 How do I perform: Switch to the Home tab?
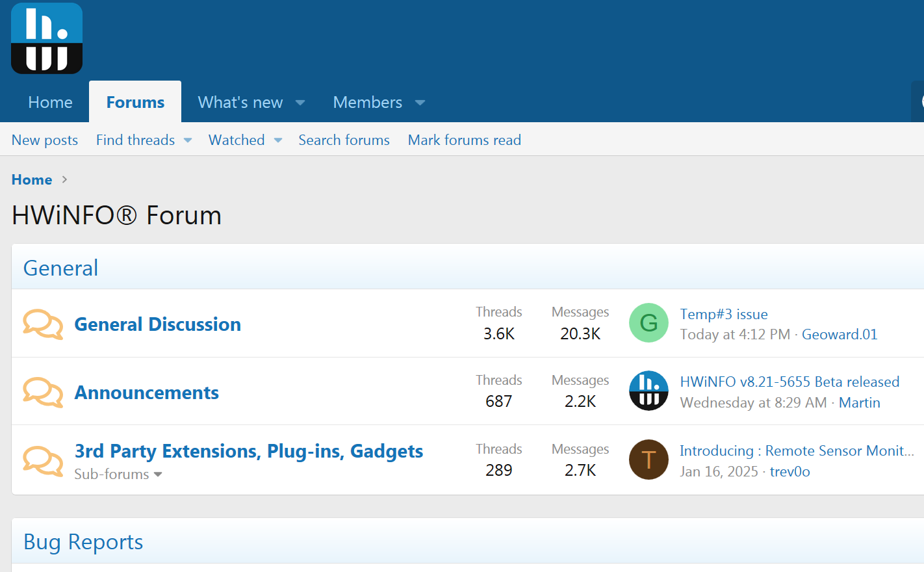coord(50,102)
